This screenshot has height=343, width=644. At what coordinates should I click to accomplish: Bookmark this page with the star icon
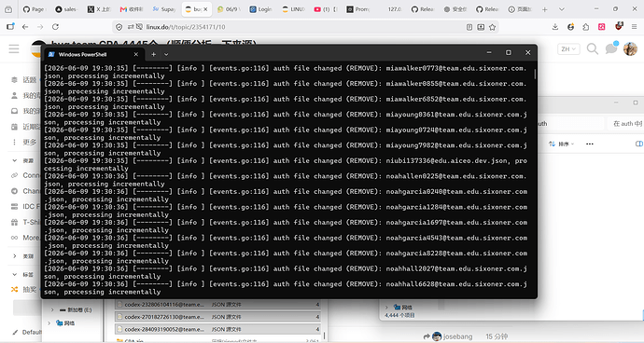pyautogui.click(x=493, y=27)
